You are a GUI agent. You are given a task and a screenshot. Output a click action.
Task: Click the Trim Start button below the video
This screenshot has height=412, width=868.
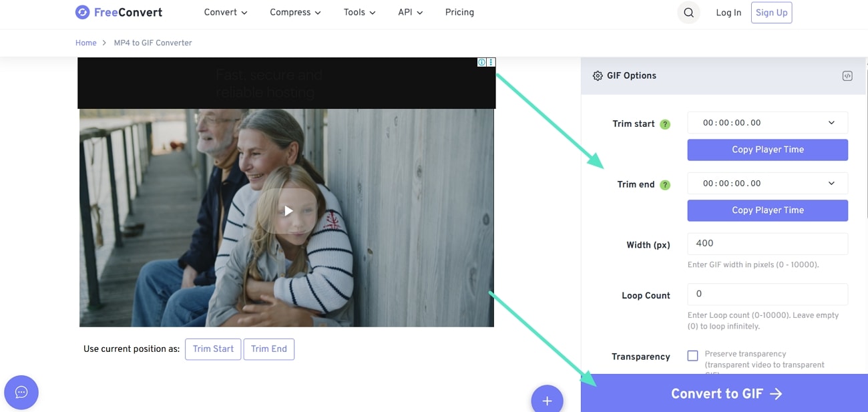213,349
